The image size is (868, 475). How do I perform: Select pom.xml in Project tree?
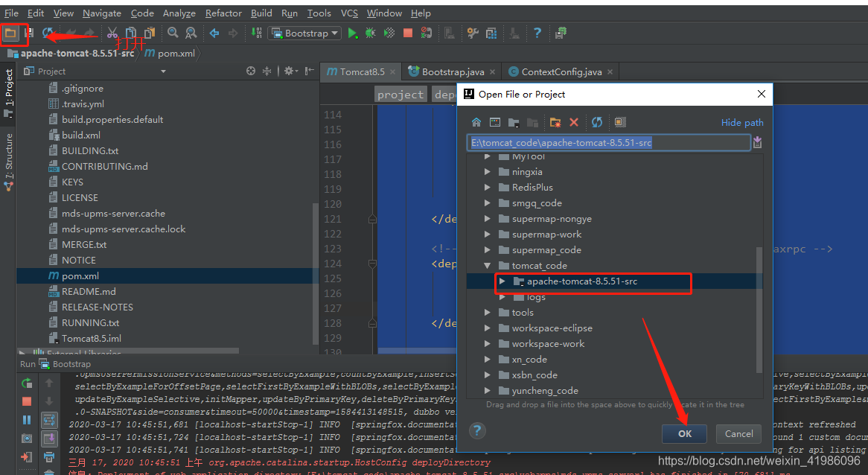tap(80, 275)
